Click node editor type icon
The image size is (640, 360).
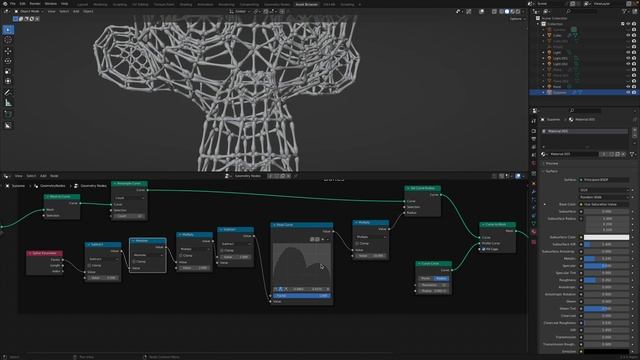point(6,176)
